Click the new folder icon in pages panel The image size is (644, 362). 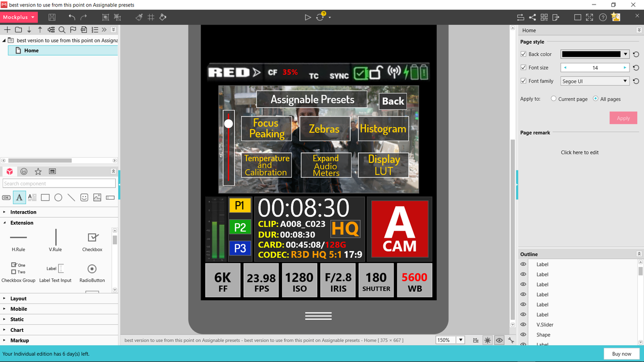point(18,30)
